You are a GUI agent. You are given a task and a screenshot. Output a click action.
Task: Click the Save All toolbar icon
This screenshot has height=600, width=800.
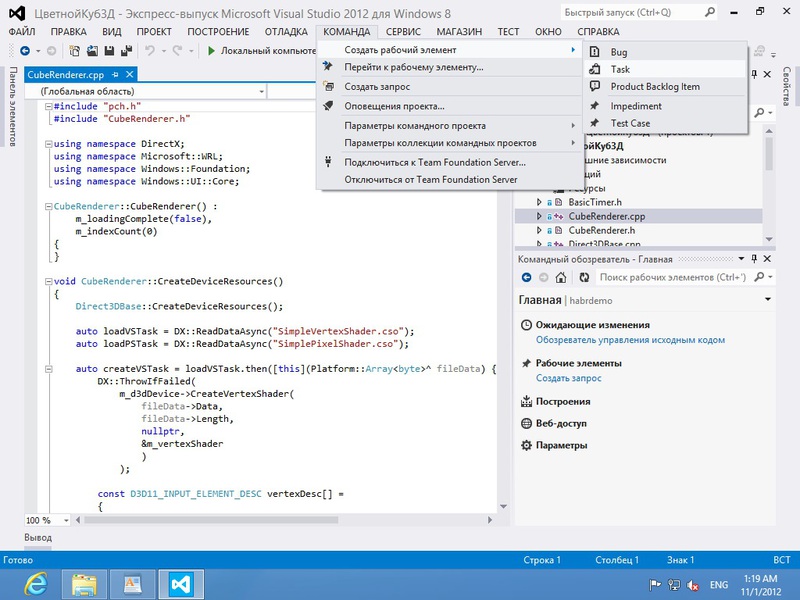click(126, 51)
